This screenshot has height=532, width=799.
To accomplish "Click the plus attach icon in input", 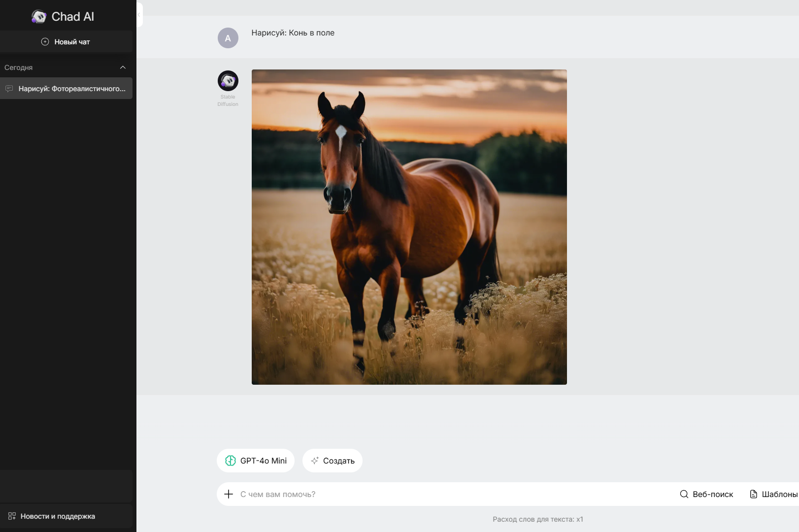I will pyautogui.click(x=229, y=494).
